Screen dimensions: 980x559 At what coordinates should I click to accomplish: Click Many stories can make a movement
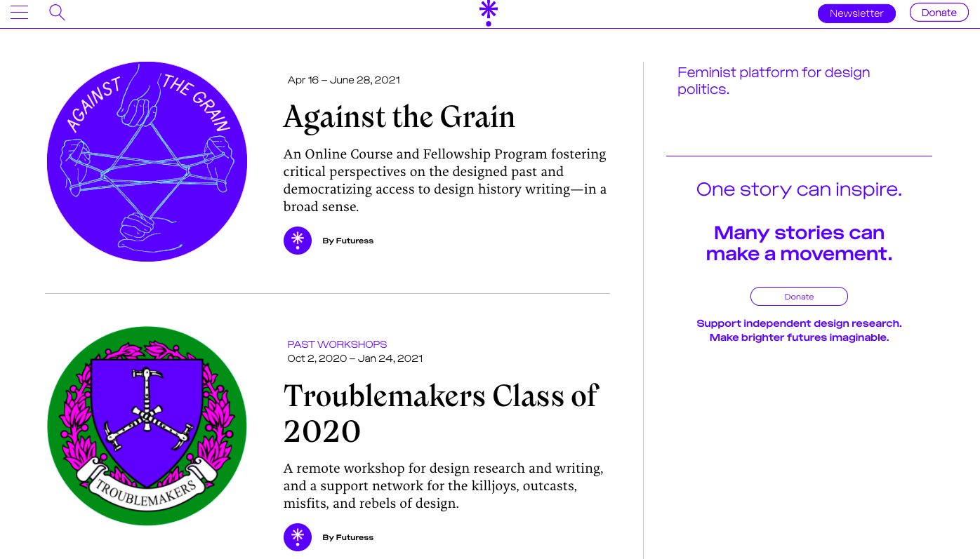click(x=799, y=243)
